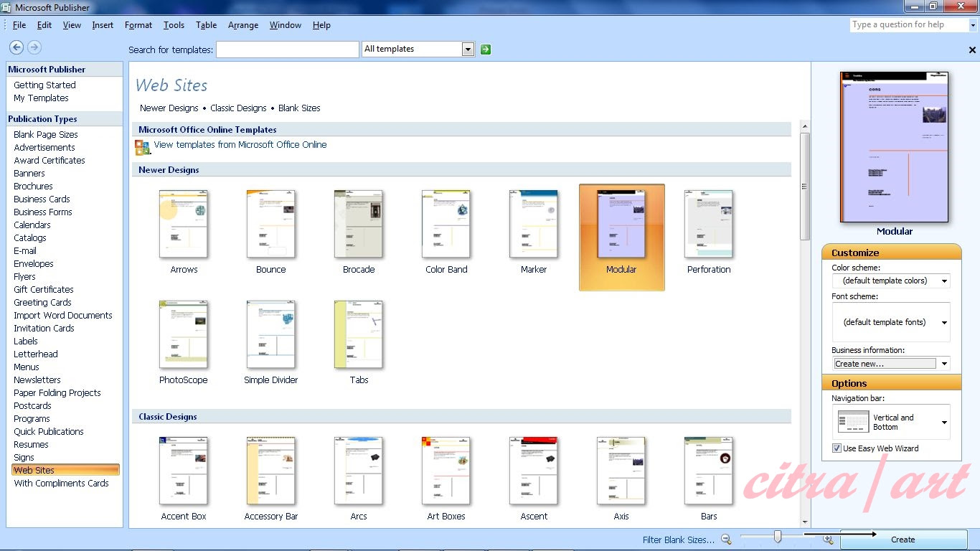Click the Forward navigation arrow icon

coord(34,47)
